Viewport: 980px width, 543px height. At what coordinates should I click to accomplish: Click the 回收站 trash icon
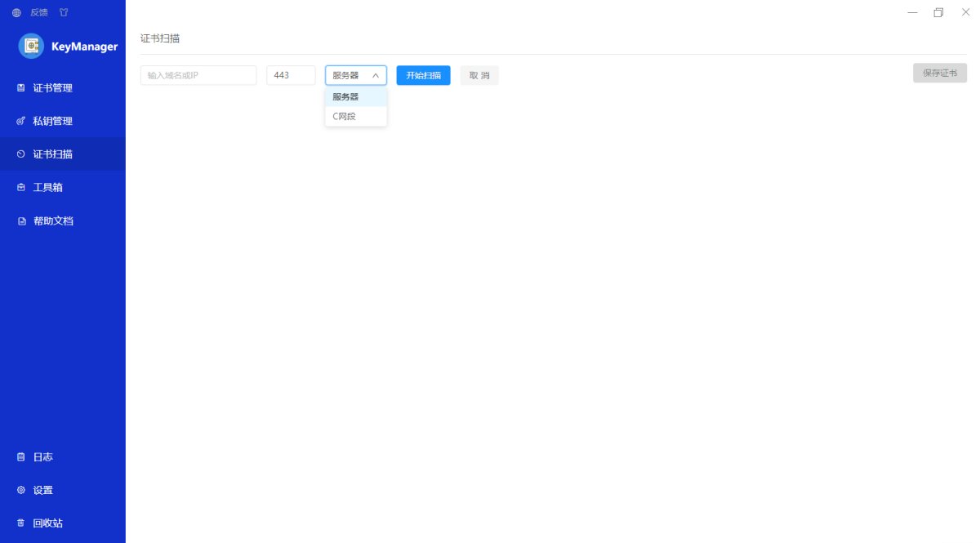tap(21, 523)
